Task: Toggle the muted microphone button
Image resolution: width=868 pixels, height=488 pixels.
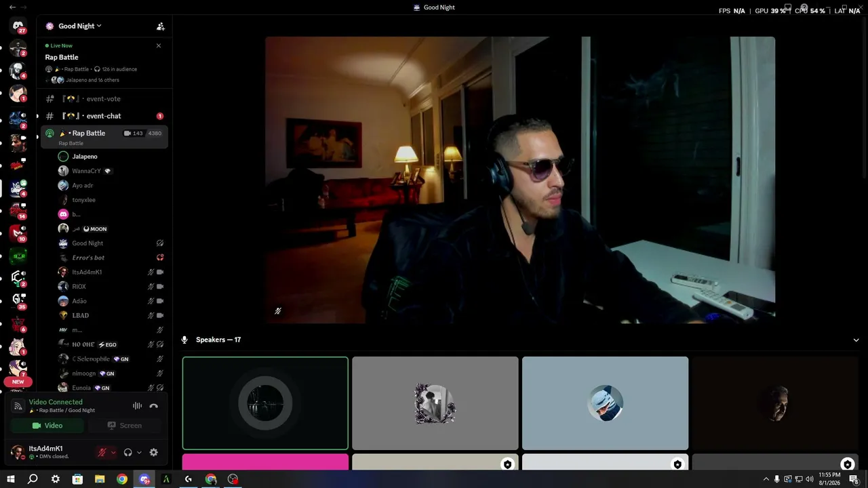Action: (x=102, y=452)
